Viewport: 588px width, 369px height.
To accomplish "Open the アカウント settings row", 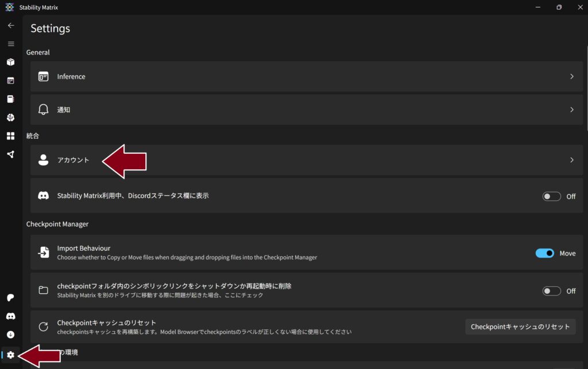I will 307,160.
